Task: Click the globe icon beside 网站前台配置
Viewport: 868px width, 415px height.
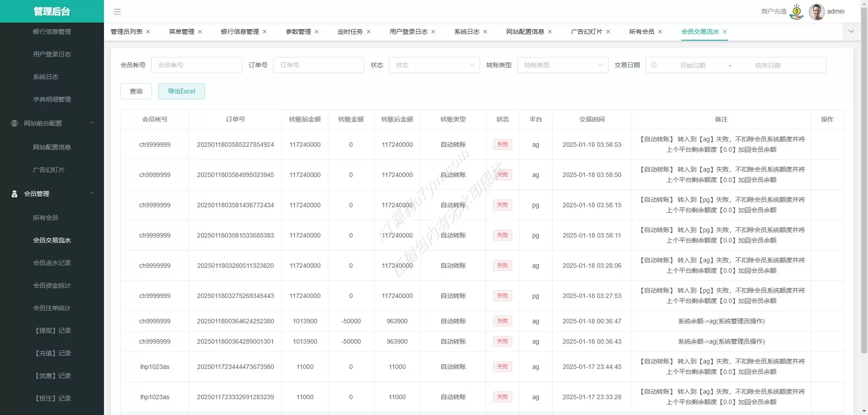Action: click(14, 123)
